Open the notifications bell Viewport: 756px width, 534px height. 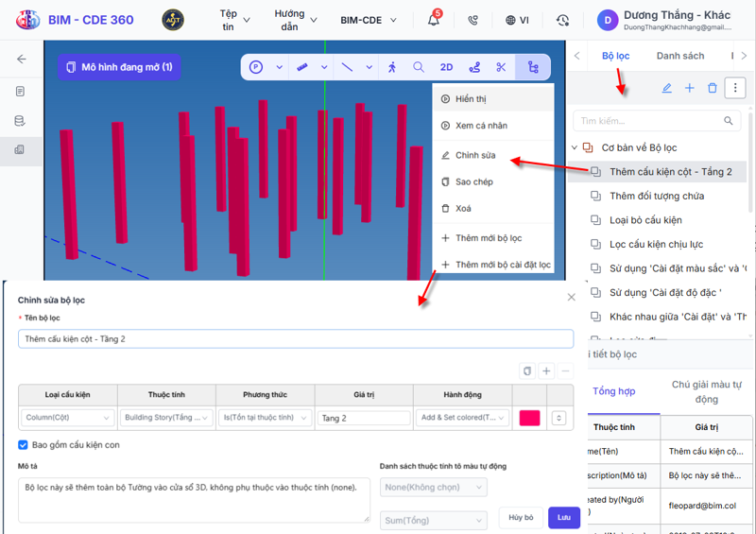pyautogui.click(x=434, y=20)
